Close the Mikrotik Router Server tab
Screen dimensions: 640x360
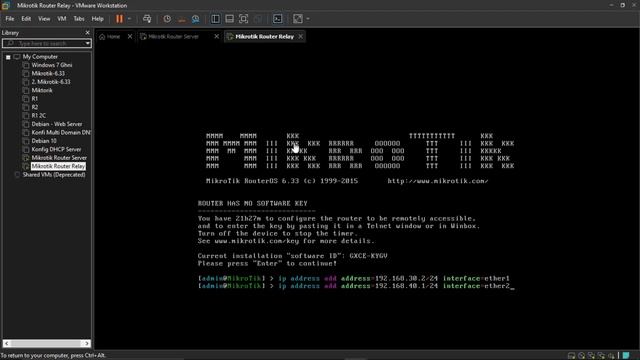pos(217,37)
